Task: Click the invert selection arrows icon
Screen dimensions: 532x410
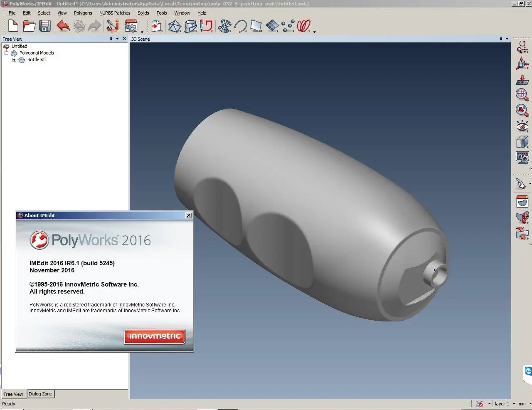Action: pos(522,233)
